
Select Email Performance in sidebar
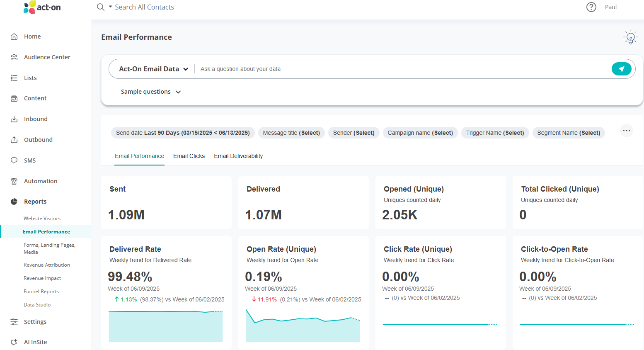tap(46, 232)
